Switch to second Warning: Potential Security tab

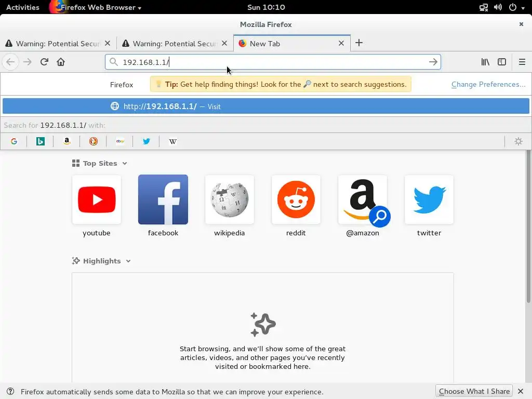point(175,44)
